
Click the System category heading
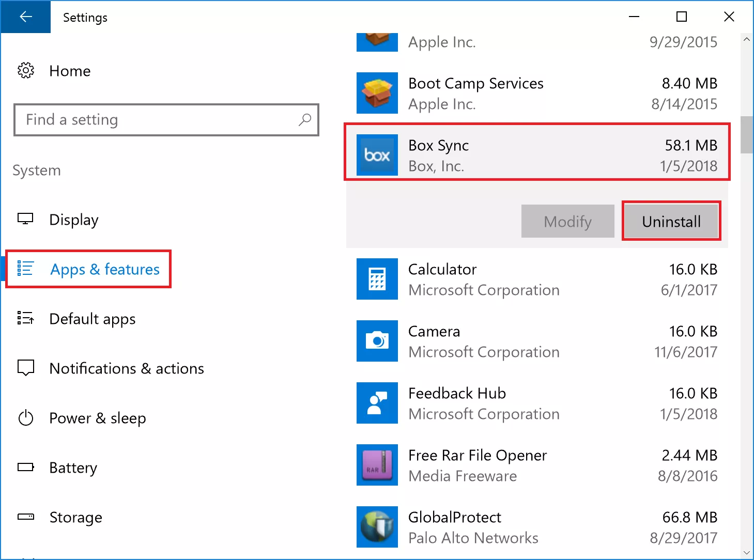[37, 170]
